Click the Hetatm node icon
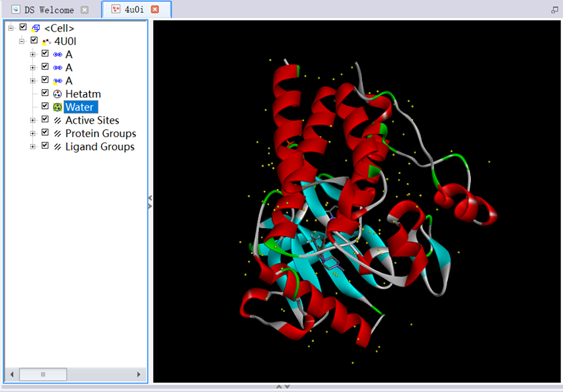 (57, 94)
